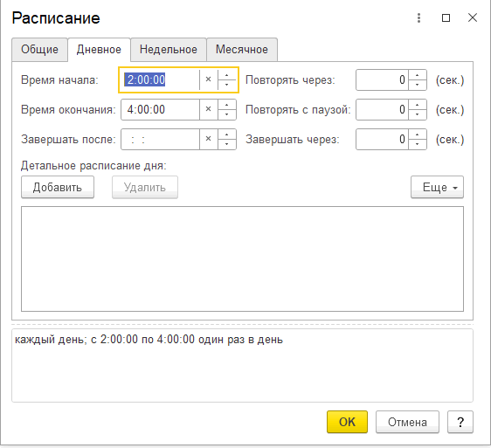Cancel with the Отмена button
491x448 pixels.
click(x=407, y=422)
